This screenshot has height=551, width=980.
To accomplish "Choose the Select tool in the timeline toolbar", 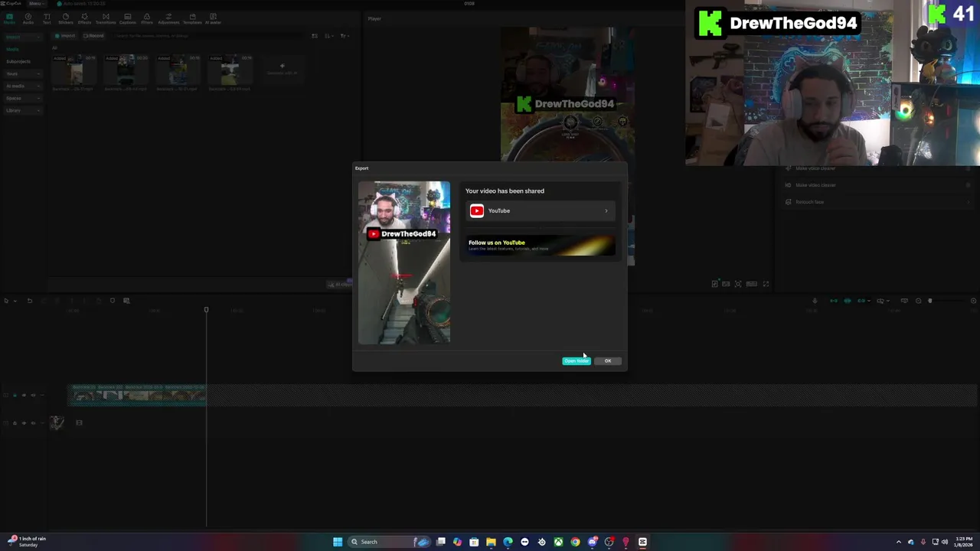I will pos(6,301).
